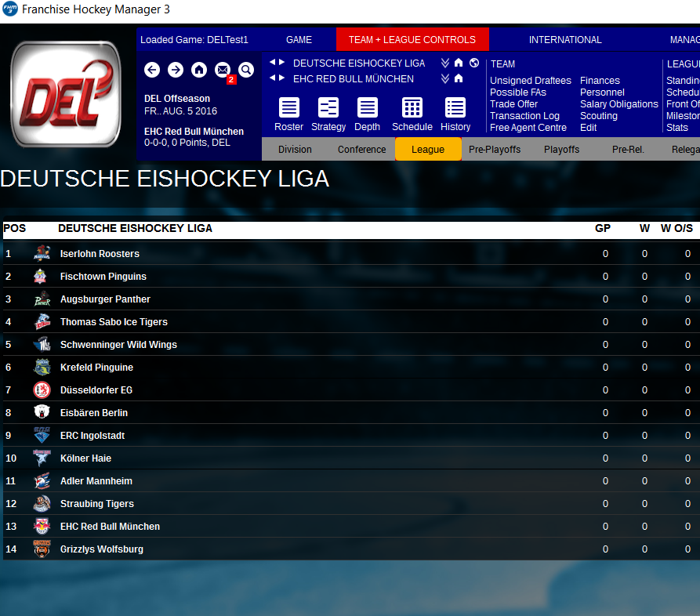Select the Playoffs tab

pyautogui.click(x=561, y=149)
